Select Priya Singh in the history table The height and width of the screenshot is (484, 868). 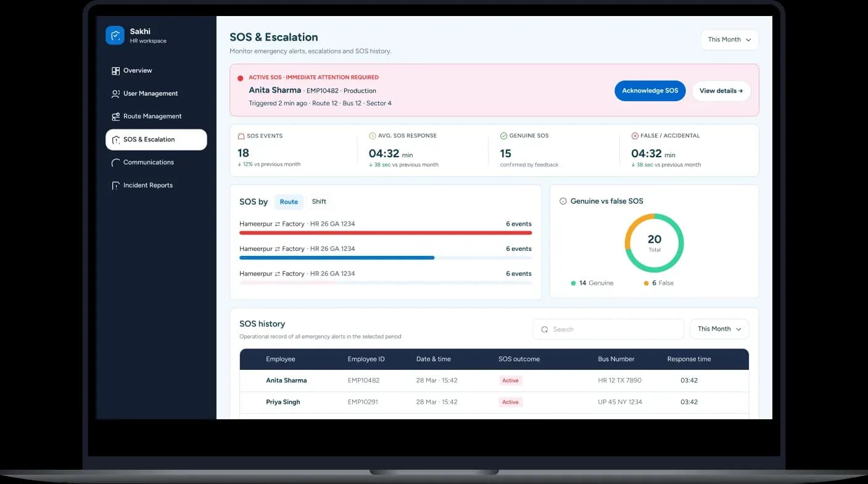pyautogui.click(x=283, y=402)
